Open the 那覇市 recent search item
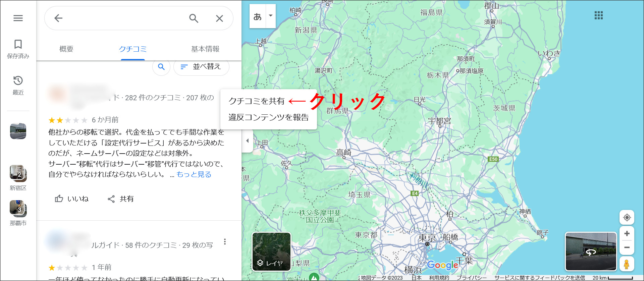The width and height of the screenshot is (644, 281). [x=18, y=213]
